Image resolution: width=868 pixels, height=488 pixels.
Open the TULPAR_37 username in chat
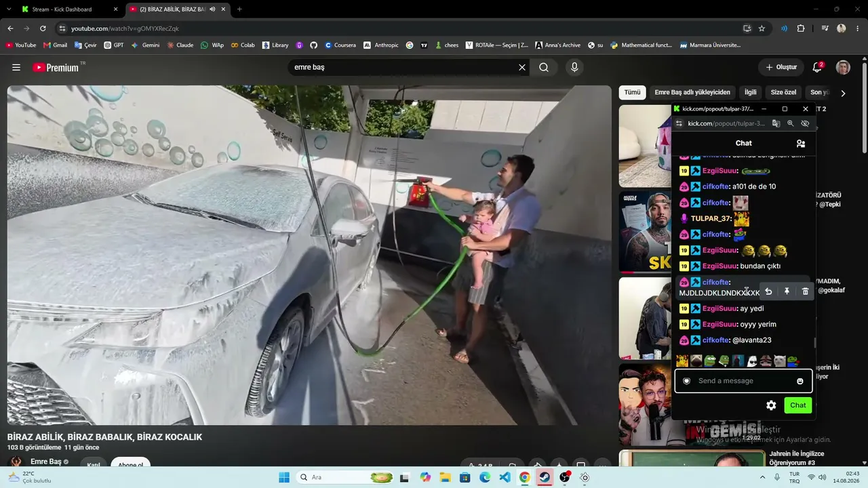coord(710,218)
